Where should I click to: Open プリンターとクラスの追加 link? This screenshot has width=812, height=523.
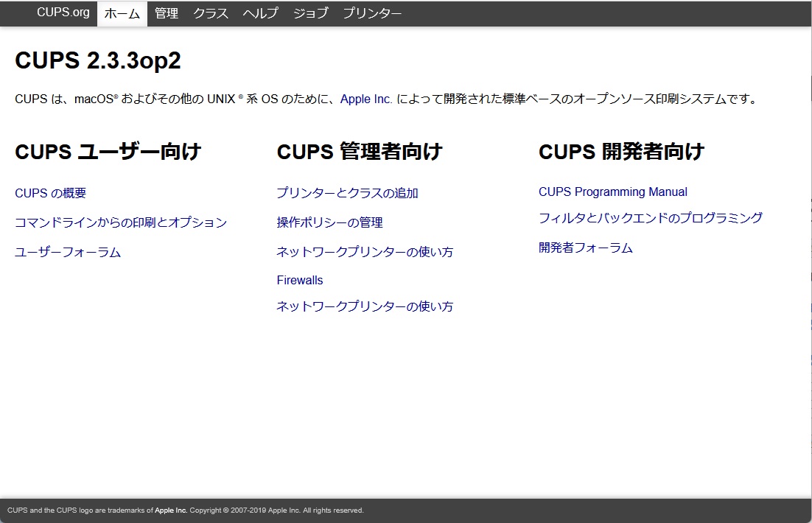pyautogui.click(x=348, y=193)
